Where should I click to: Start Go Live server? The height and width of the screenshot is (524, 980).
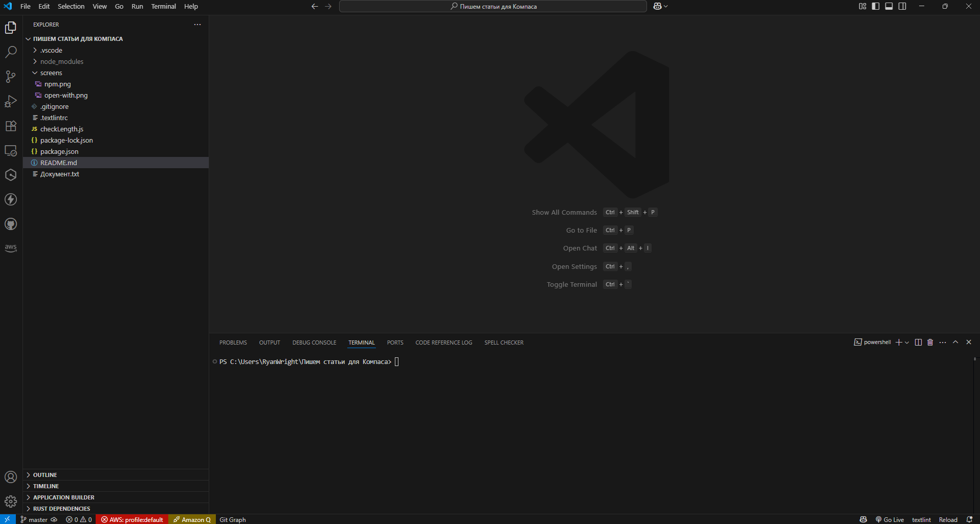[x=889, y=519]
